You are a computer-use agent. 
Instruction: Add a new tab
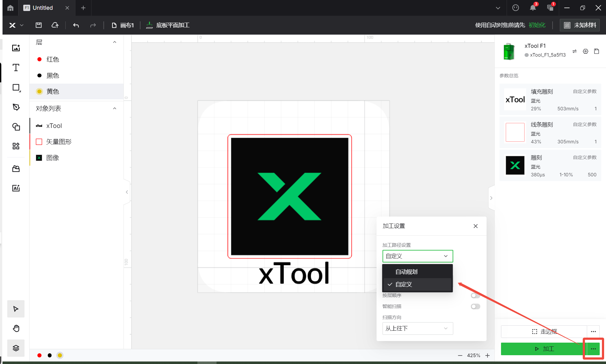(x=83, y=8)
